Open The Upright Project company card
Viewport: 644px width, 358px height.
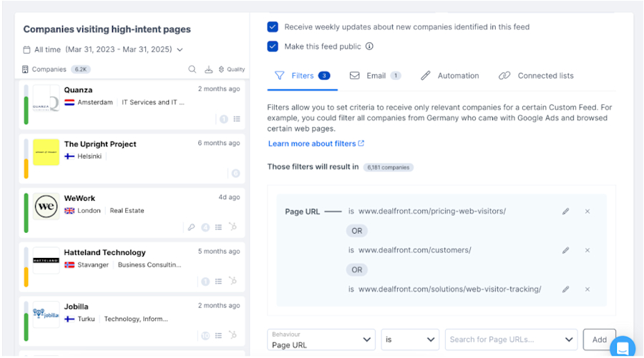pyautogui.click(x=132, y=159)
